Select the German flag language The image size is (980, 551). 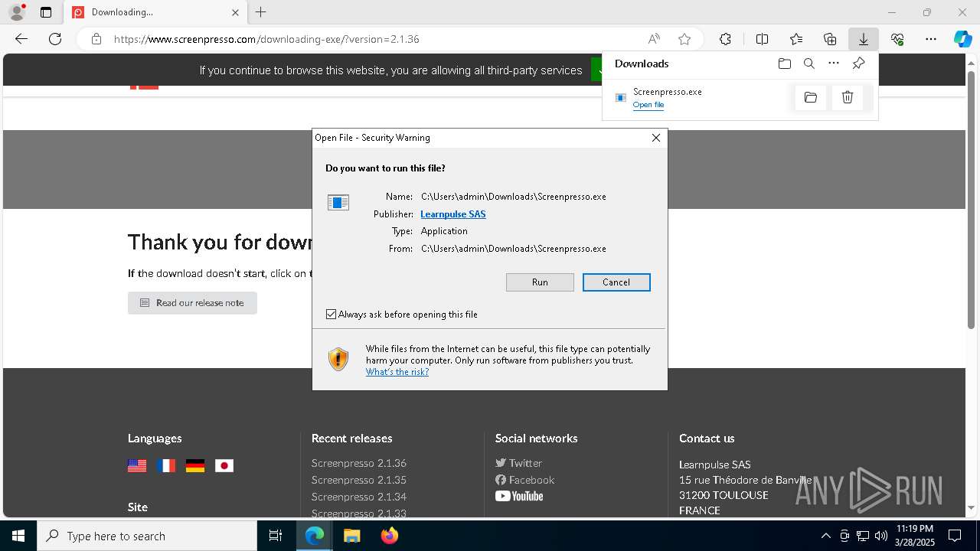pyautogui.click(x=195, y=465)
